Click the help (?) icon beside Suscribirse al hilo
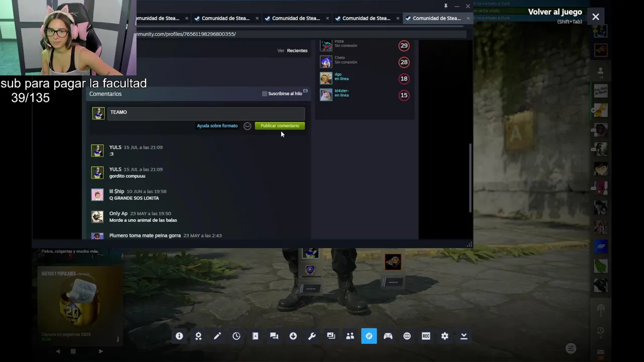The width and height of the screenshot is (644, 362). pyautogui.click(x=305, y=91)
